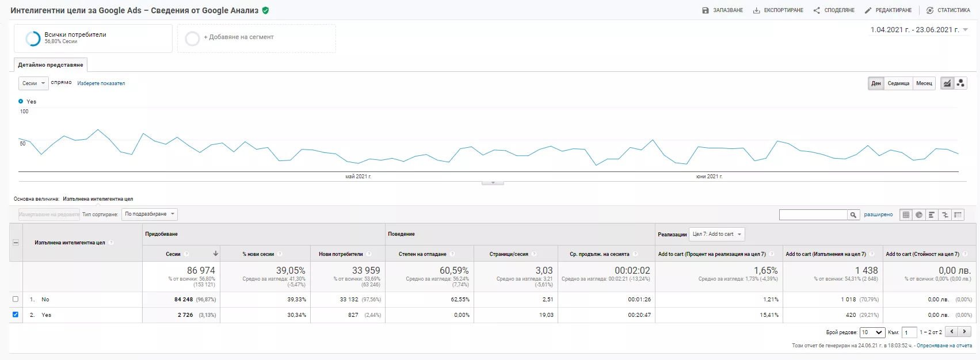The image size is (980, 360).
Task: Select the line chart view icon
Action: point(947,83)
